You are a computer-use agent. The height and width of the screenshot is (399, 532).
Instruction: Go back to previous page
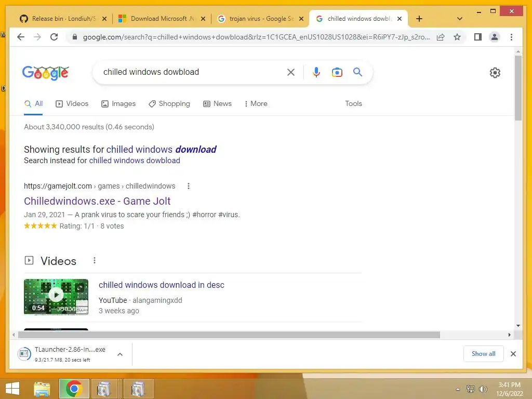point(21,37)
